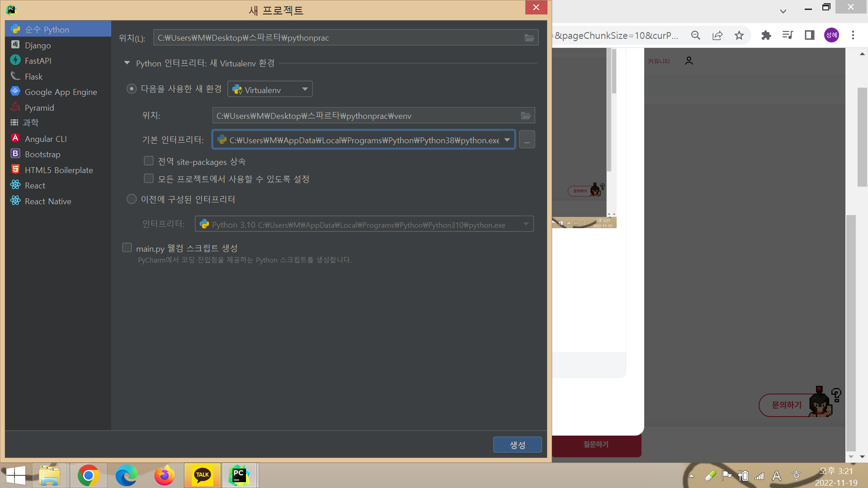This screenshot has width=868, height=488.
Task: Open base interpreter browse dialog
Action: (527, 140)
